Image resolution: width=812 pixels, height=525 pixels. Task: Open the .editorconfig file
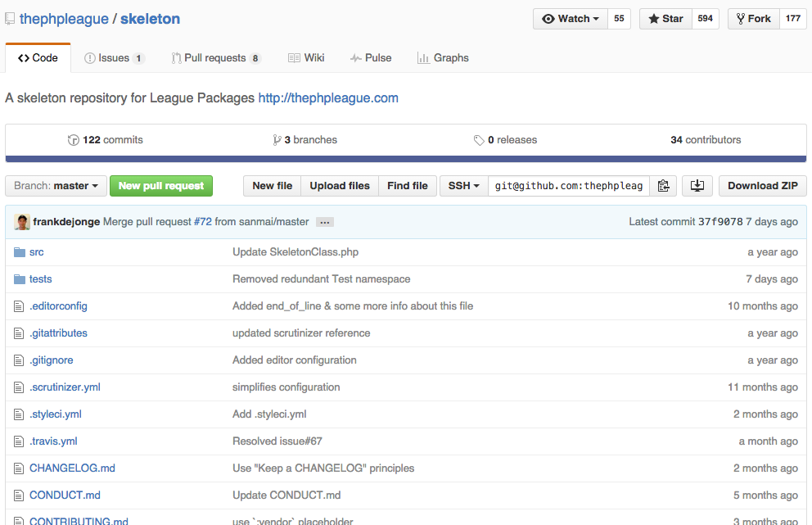[x=58, y=306]
